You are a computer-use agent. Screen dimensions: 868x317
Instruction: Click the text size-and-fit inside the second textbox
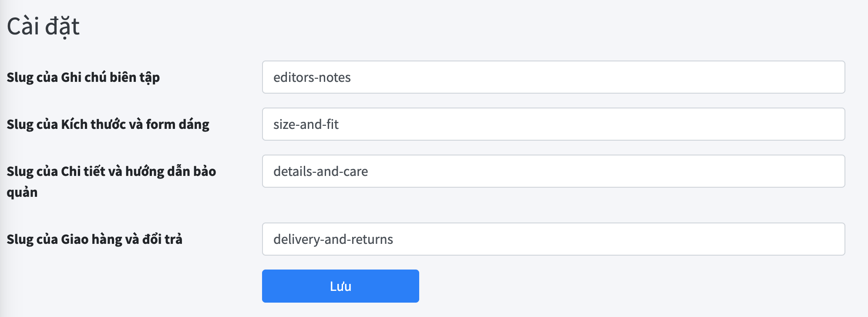(x=306, y=124)
